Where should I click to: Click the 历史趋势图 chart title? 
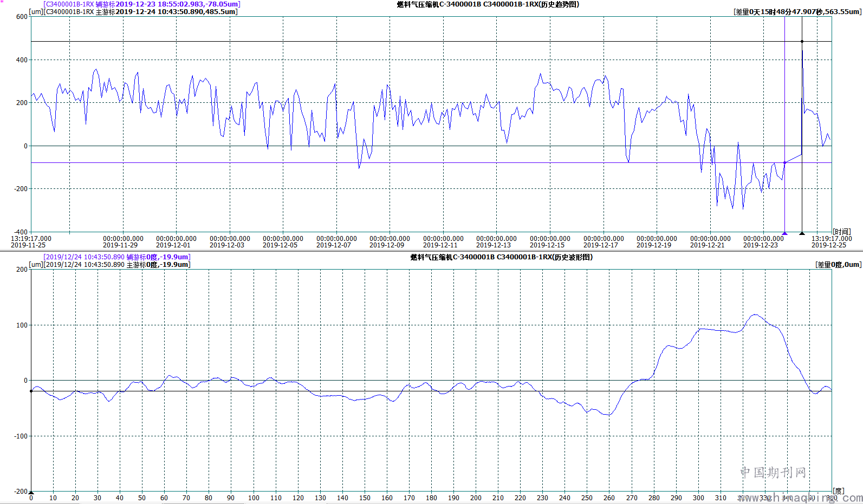(488, 4)
